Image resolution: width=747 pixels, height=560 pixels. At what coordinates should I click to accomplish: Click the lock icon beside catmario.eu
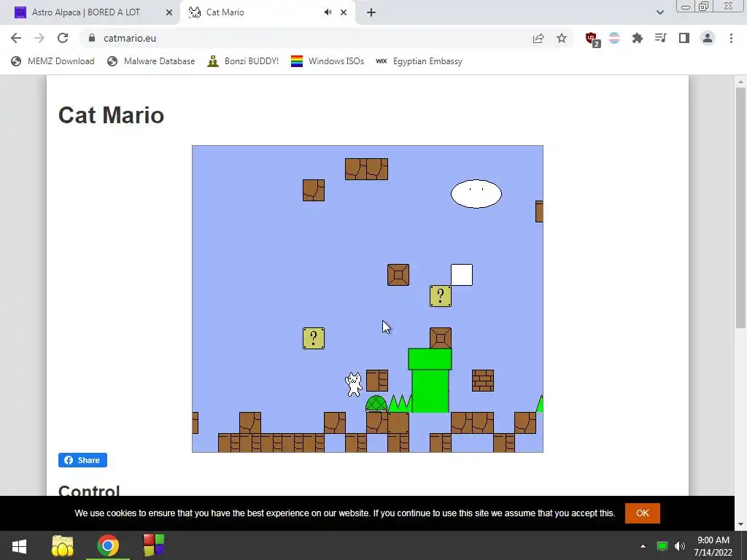(x=92, y=38)
